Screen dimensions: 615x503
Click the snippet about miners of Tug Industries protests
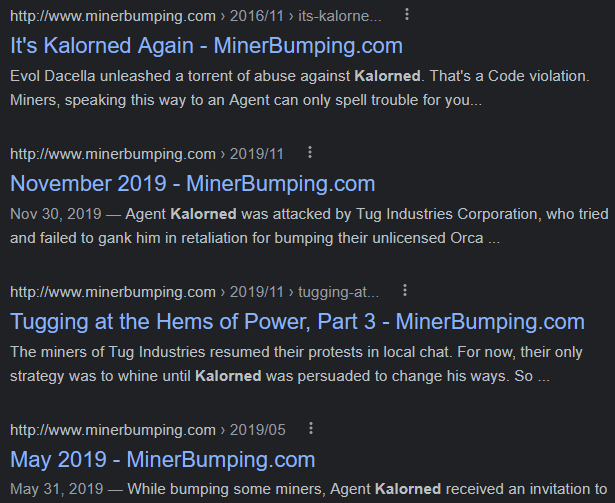click(296, 364)
